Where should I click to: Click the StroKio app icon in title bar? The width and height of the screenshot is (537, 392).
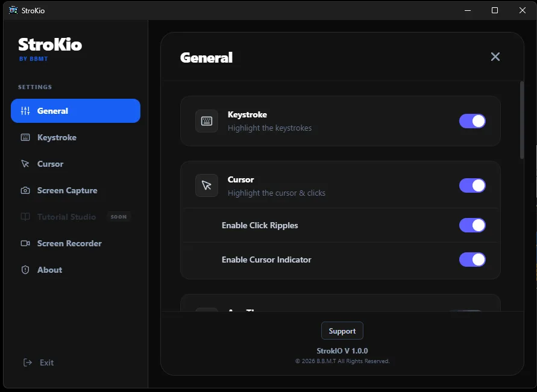point(13,10)
